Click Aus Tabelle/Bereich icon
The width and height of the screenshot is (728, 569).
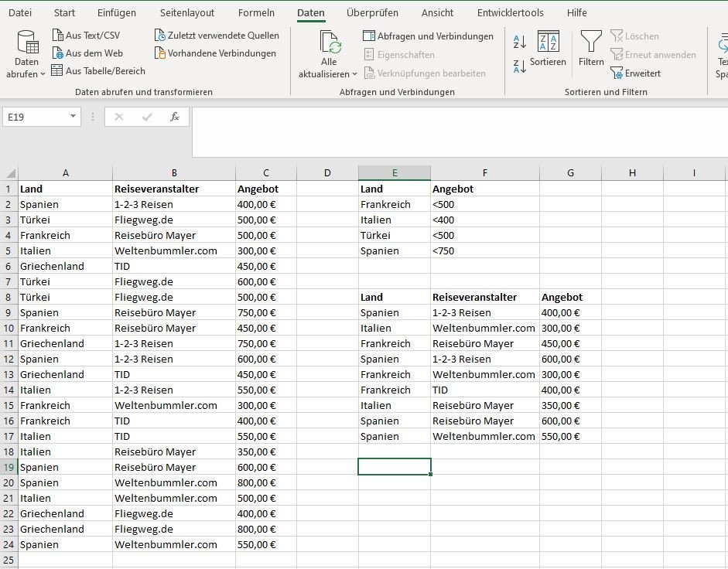(57, 71)
